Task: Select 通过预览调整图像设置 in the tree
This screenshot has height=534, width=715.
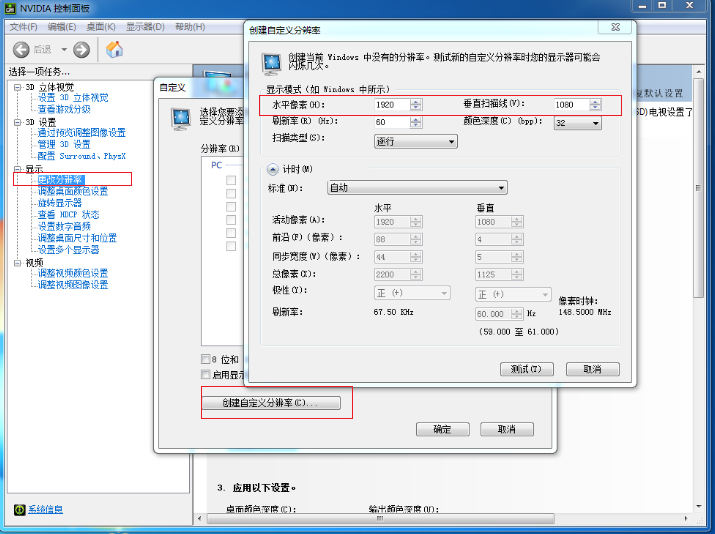Action: pos(82,133)
